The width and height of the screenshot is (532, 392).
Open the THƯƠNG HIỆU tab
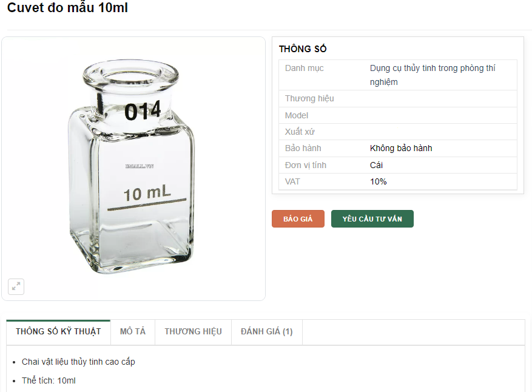(193, 331)
